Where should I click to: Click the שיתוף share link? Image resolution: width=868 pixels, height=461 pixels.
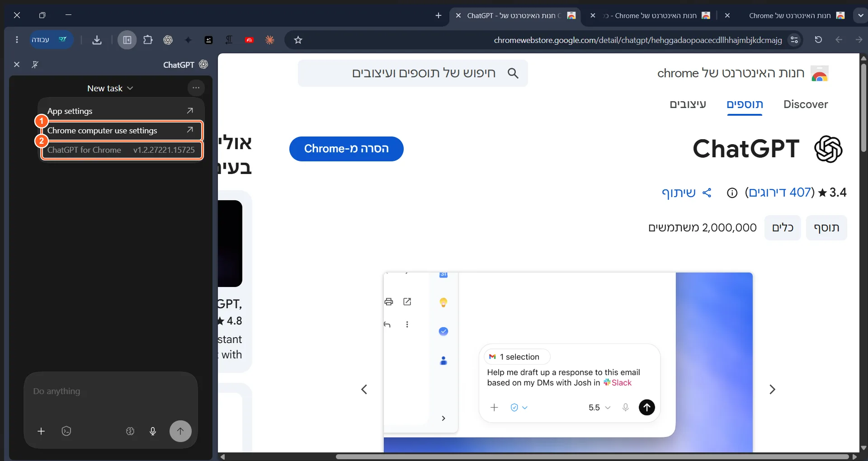(x=686, y=193)
